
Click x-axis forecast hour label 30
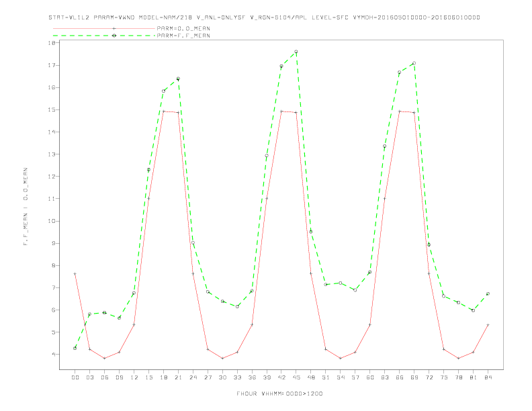point(222,377)
